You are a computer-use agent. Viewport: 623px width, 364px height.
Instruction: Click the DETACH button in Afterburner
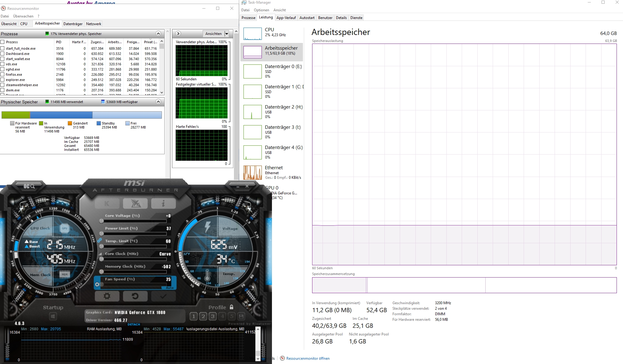point(134,324)
